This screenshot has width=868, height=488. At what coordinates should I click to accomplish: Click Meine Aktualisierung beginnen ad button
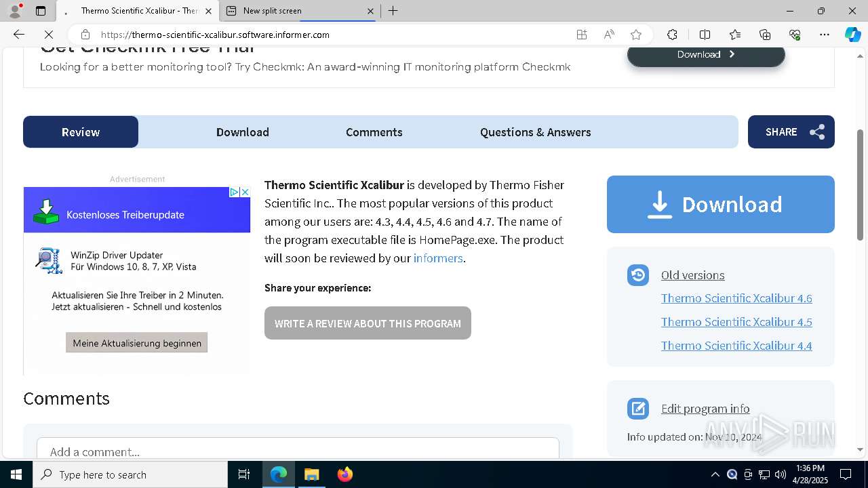[137, 343]
